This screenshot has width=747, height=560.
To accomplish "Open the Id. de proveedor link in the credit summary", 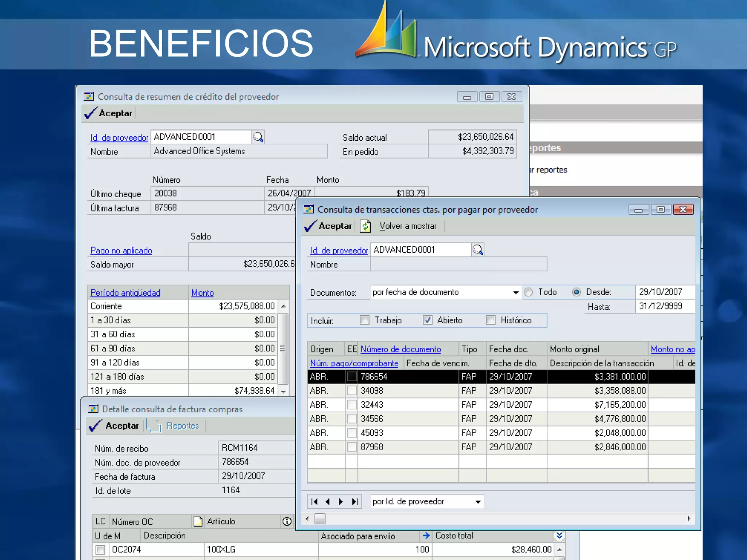I will tap(119, 137).
